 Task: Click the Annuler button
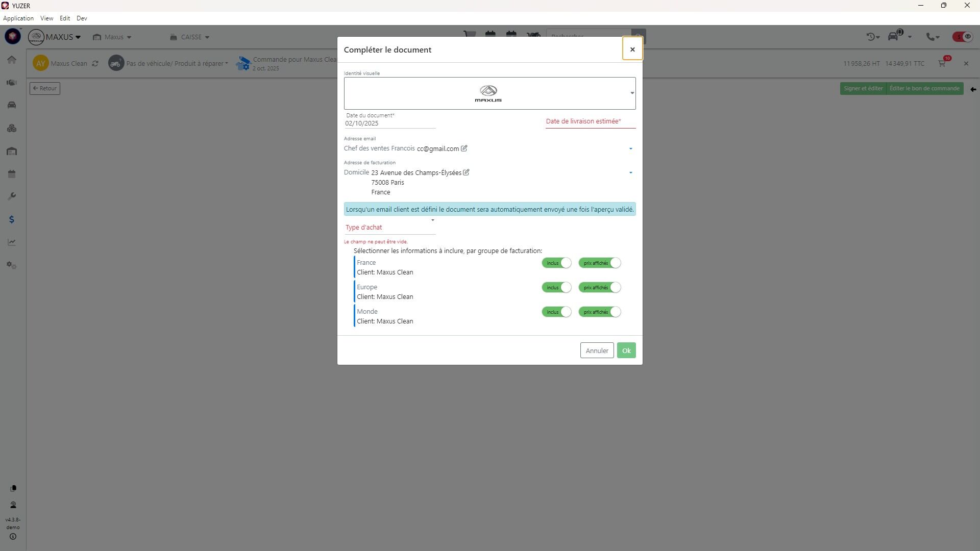pos(597,350)
